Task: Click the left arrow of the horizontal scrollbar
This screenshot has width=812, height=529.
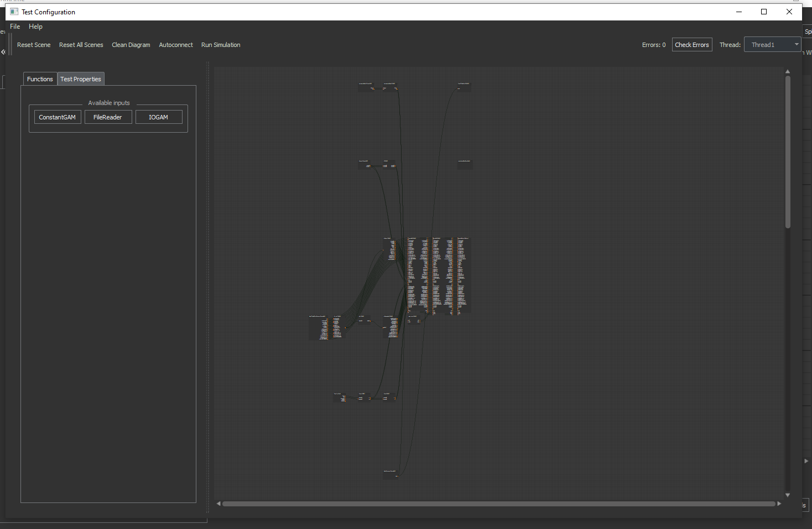Action: 218,503
